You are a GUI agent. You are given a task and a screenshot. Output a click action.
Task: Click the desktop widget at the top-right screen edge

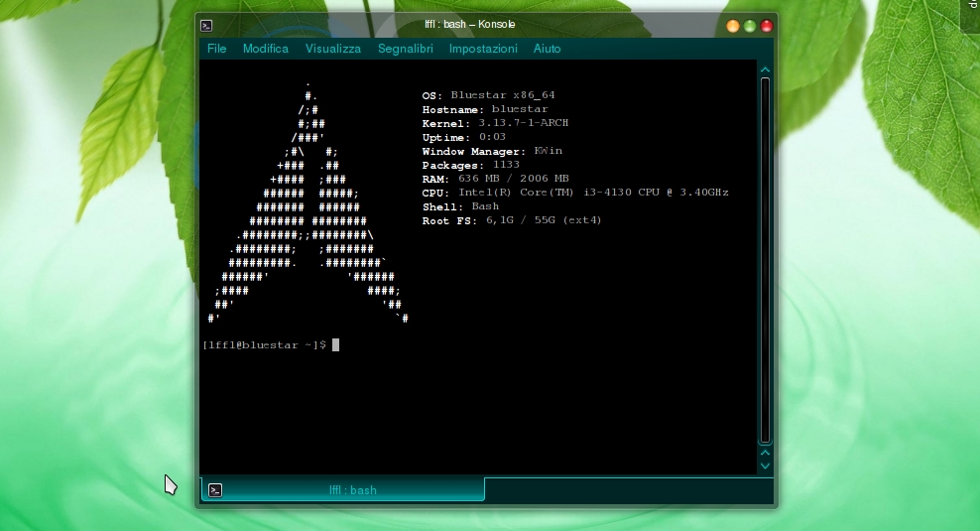coord(970,14)
